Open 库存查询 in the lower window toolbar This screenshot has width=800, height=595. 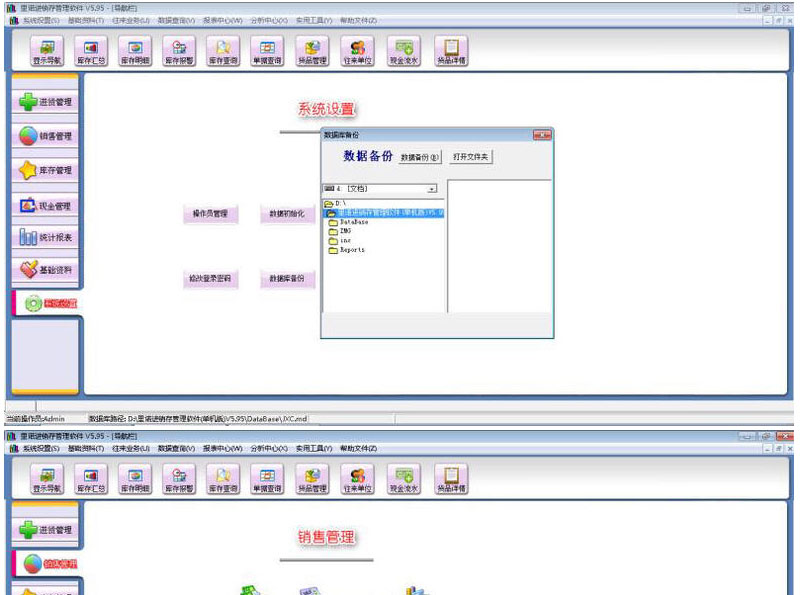coord(223,479)
